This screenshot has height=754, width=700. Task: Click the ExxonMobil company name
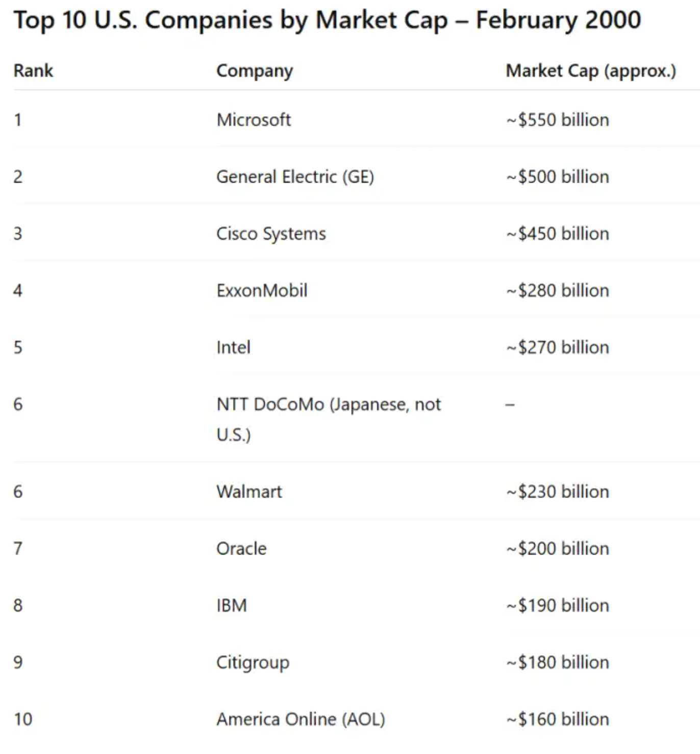pyautogui.click(x=262, y=291)
